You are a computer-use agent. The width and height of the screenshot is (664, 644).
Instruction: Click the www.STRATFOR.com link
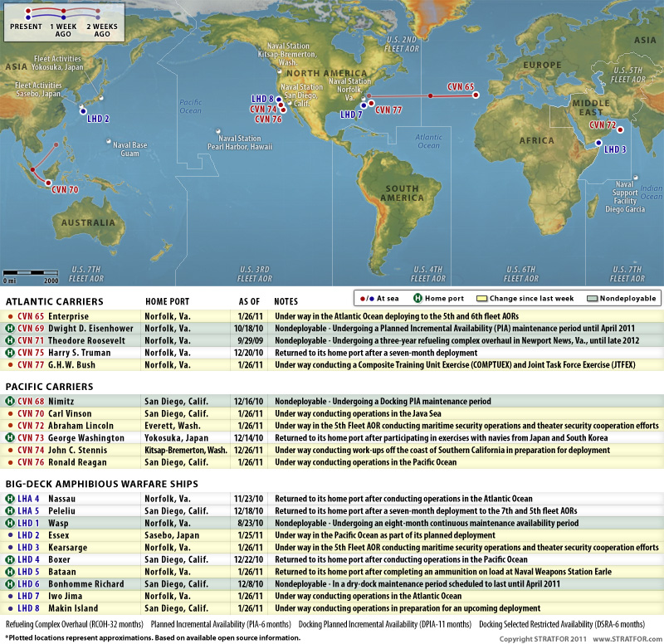pos(627,638)
